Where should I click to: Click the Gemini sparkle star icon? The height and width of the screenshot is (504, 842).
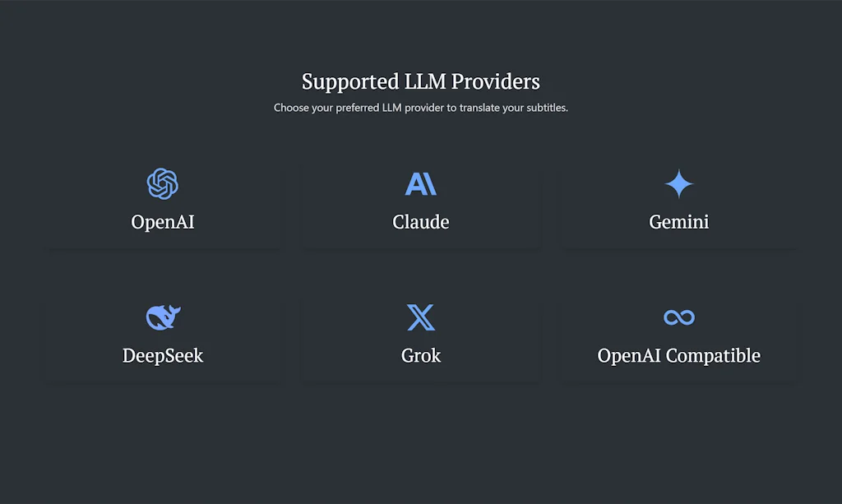[679, 184]
